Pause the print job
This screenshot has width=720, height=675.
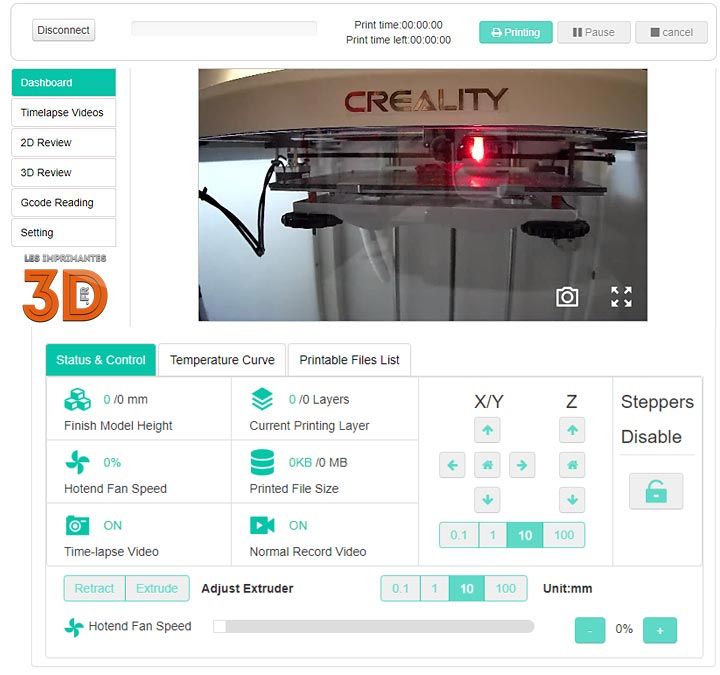tap(594, 32)
